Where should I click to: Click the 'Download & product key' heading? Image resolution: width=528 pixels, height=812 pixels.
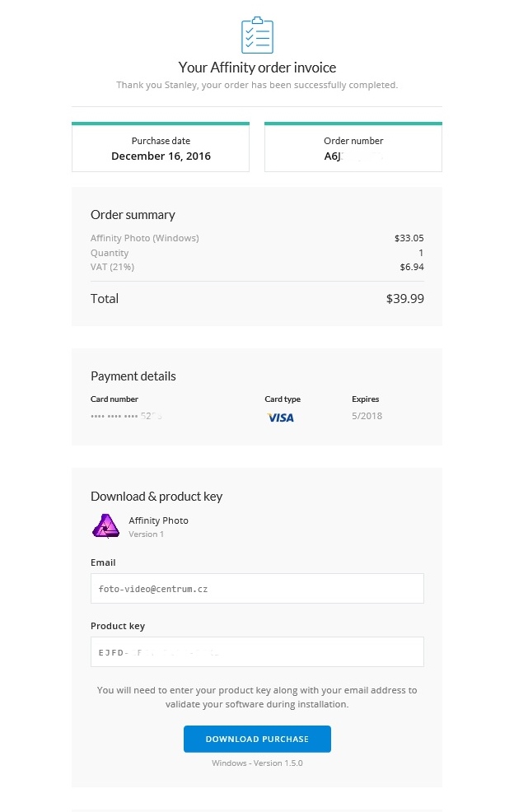tap(157, 497)
